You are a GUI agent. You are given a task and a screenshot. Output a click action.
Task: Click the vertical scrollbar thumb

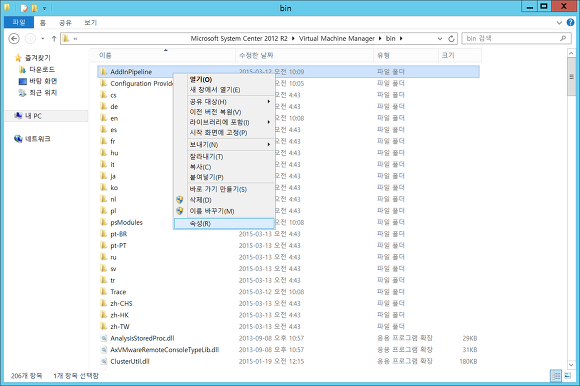(x=571, y=77)
